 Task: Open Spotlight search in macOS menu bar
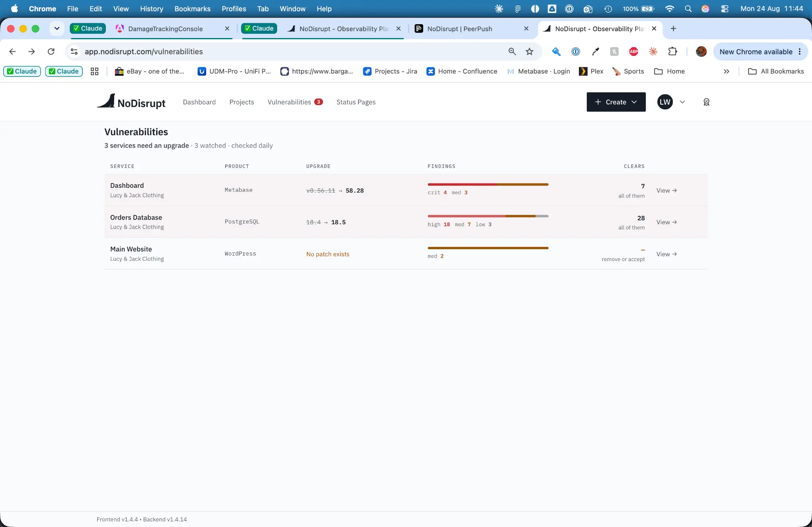(688, 9)
